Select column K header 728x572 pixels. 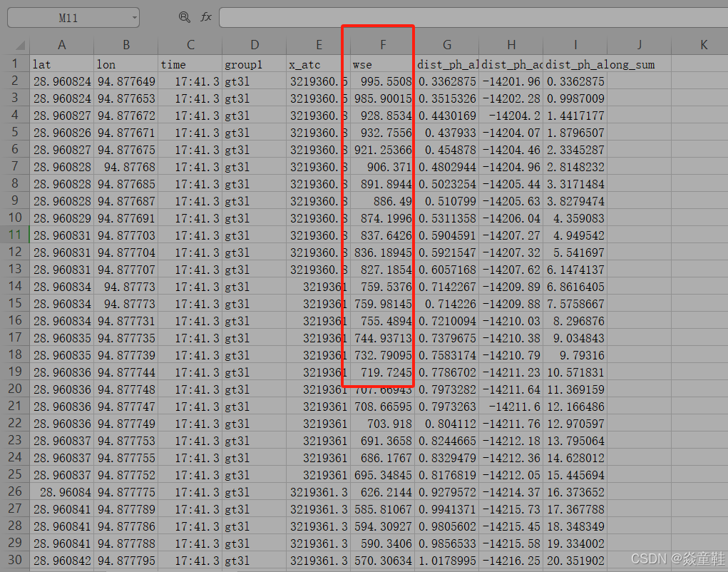pyautogui.click(x=699, y=45)
